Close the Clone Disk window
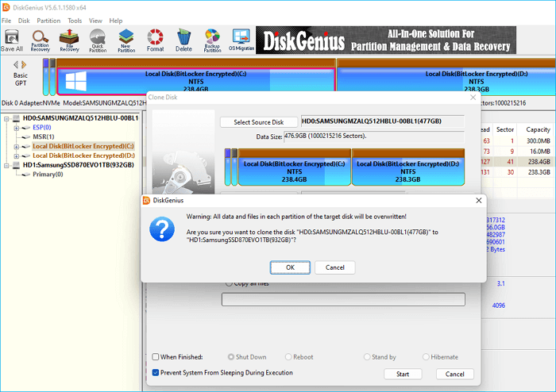Image resolution: width=556 pixels, height=392 pixels. point(473,98)
